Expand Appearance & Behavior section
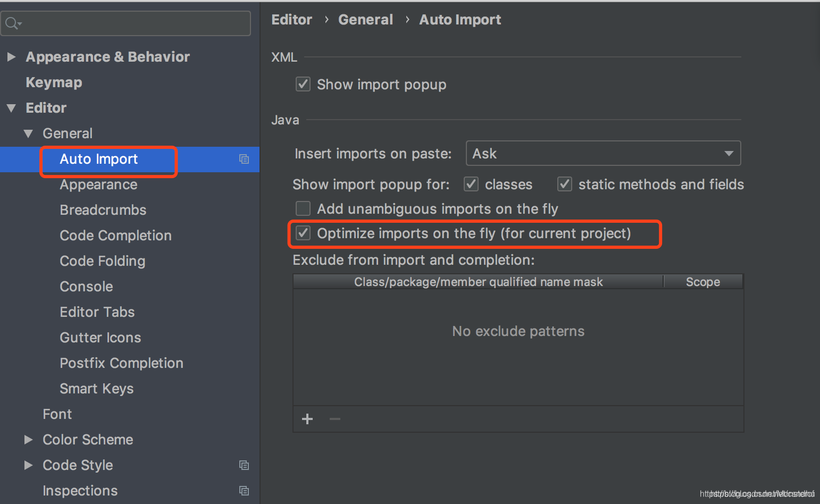Screen dimensions: 820x504 [x=11, y=57]
